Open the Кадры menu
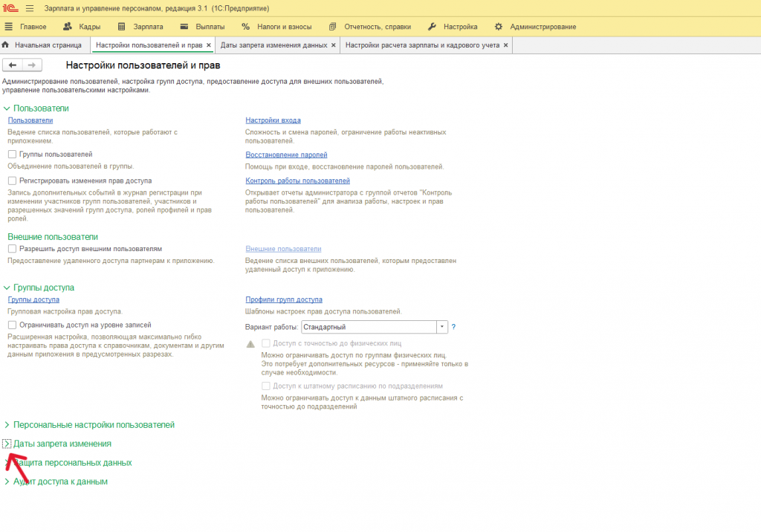 click(82, 27)
